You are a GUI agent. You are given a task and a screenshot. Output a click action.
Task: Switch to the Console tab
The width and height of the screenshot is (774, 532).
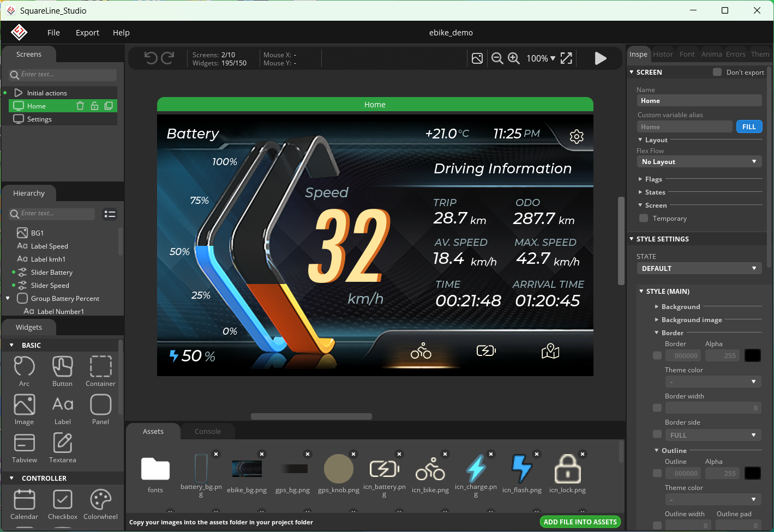pyautogui.click(x=208, y=432)
